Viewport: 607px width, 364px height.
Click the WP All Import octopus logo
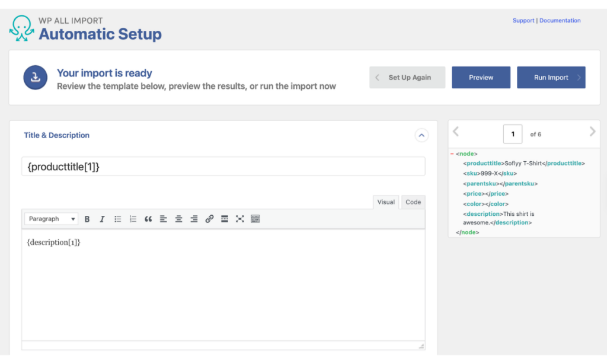[21, 28]
